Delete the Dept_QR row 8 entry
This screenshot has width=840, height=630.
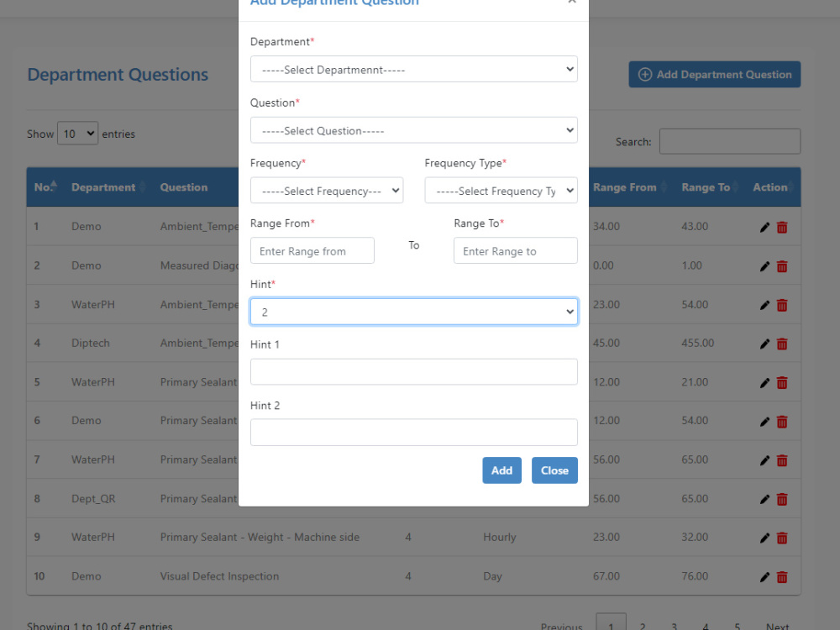coord(782,499)
